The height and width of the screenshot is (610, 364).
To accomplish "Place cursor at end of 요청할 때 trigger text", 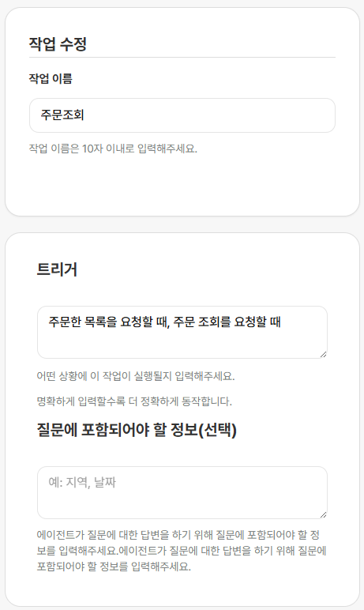I will [x=282, y=322].
